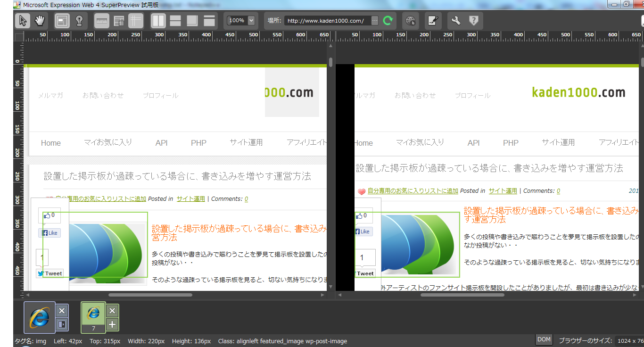The image size is (644, 347).
Task: Click Tweet button in right pane
Action: [365, 273]
